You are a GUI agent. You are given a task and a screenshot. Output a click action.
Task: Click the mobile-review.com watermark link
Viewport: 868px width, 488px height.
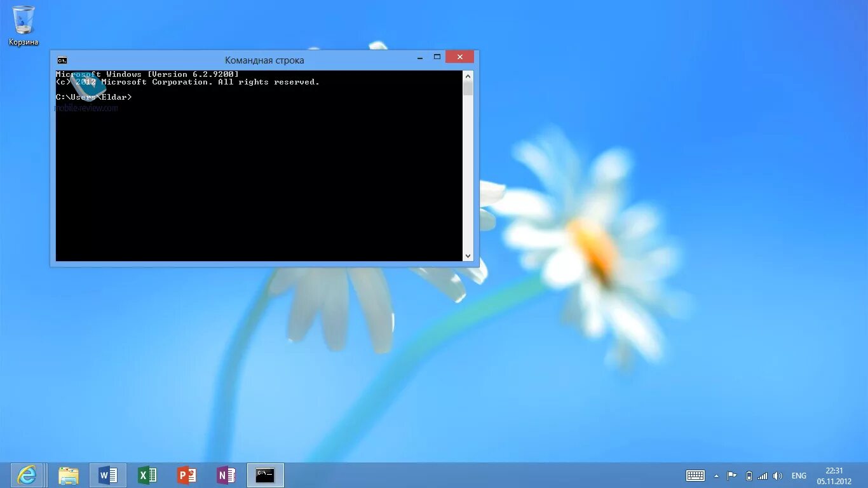point(86,108)
